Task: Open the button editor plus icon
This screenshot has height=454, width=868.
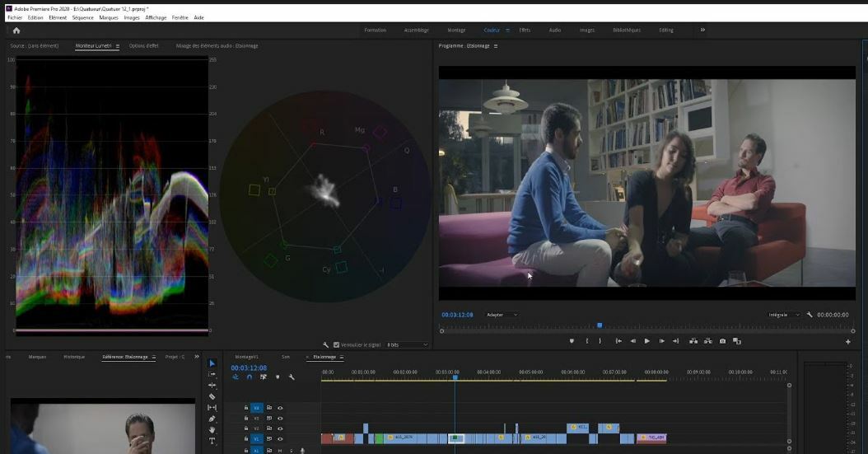Action: [847, 341]
